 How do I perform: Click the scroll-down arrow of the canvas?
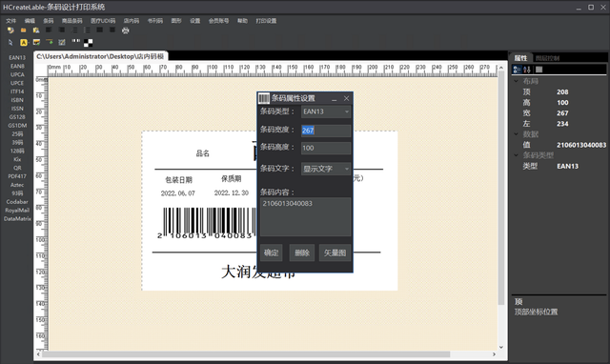coord(501,347)
